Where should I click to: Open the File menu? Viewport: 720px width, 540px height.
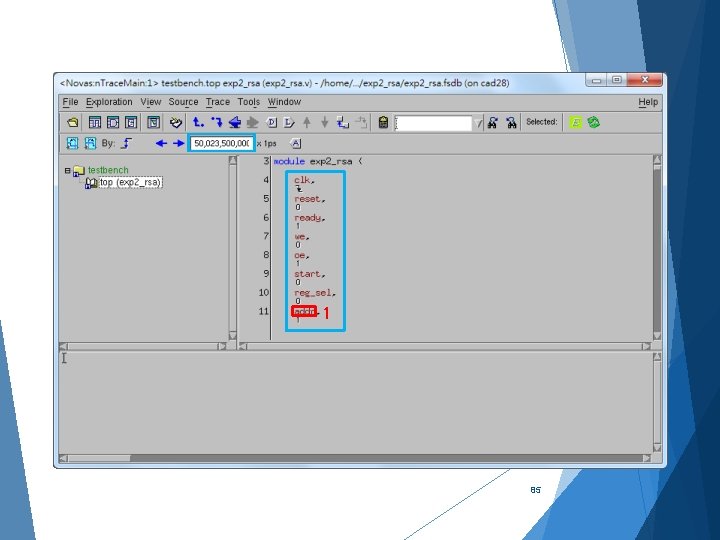(70, 102)
